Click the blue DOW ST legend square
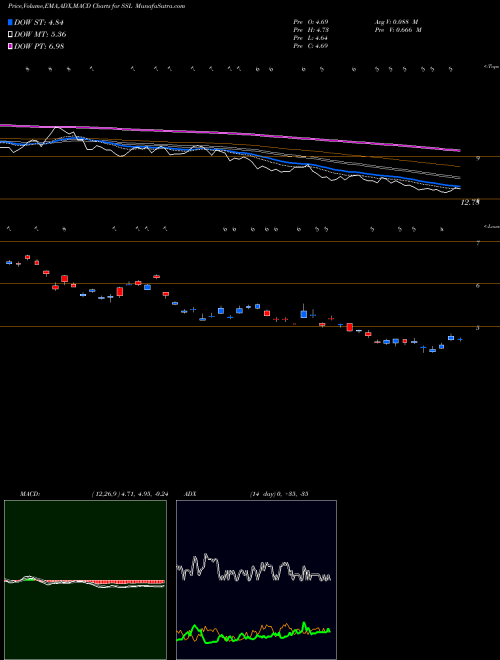This screenshot has height=660, width=500. pos(11,22)
